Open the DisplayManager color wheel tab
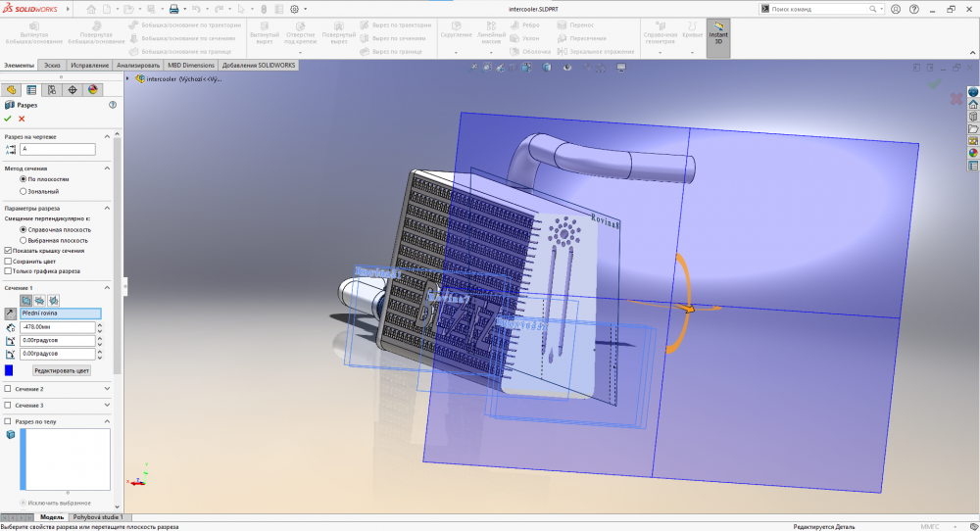 (x=93, y=89)
